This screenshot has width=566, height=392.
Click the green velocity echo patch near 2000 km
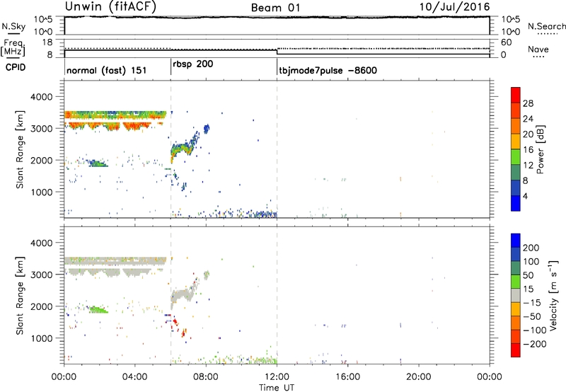[x=98, y=309]
